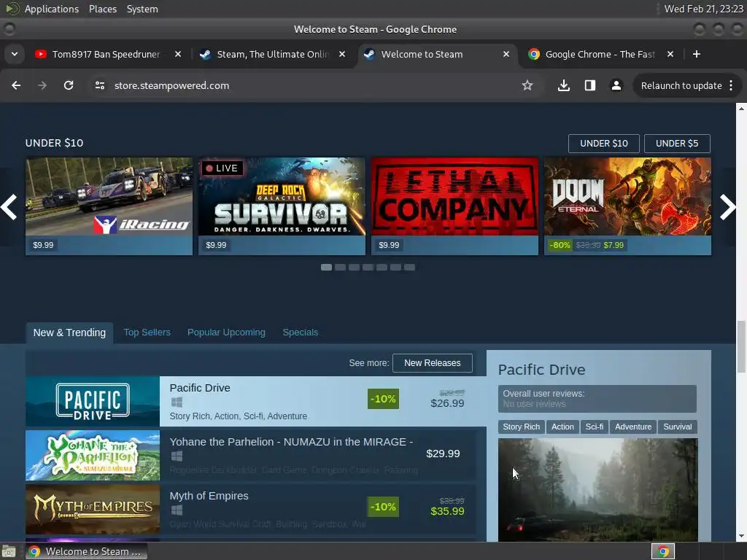Click the Pacific Drive logo thumbnail
The width and height of the screenshot is (747, 560).
coord(93,402)
